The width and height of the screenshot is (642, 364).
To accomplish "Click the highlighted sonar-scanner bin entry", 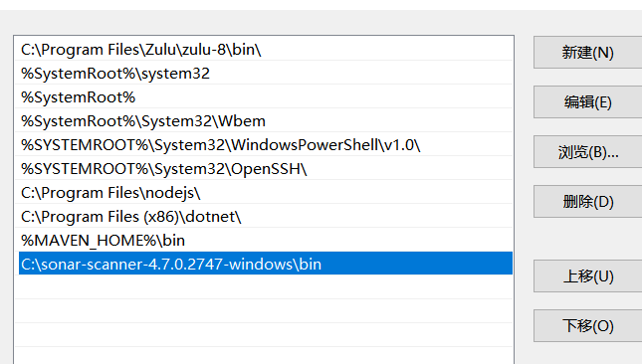I will [x=266, y=264].
